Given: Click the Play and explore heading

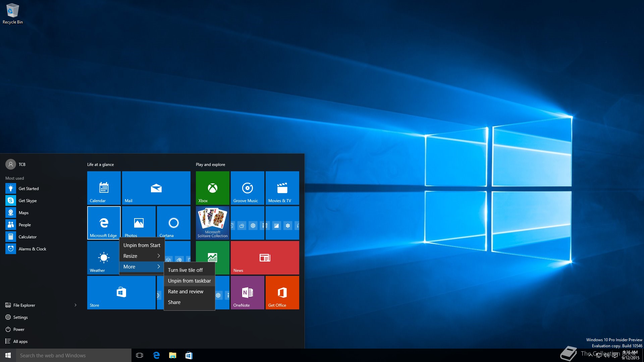Looking at the screenshot, I should (210, 165).
